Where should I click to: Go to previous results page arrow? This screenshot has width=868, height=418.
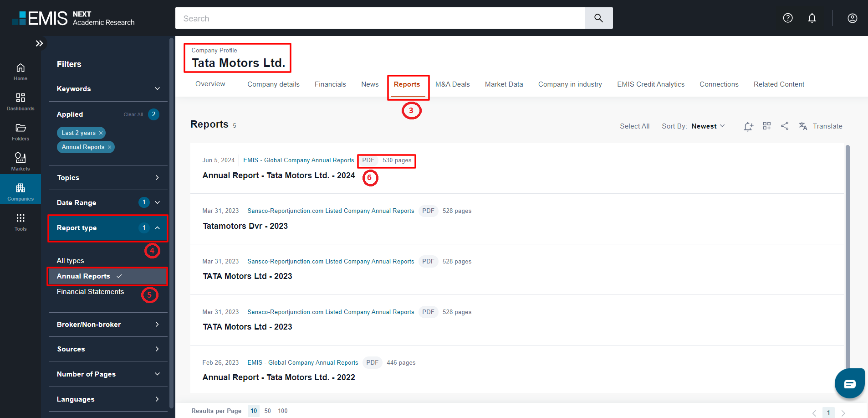tap(814, 413)
